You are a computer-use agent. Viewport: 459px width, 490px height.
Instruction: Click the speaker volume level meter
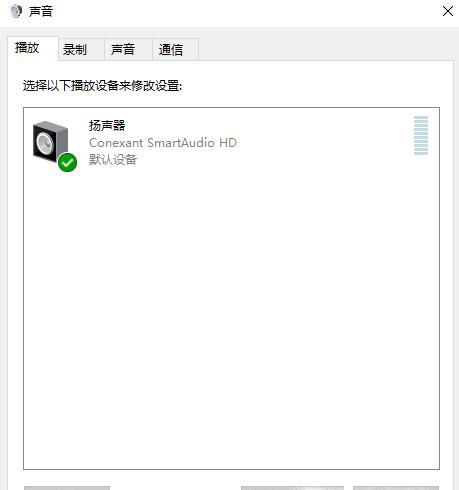[421, 135]
